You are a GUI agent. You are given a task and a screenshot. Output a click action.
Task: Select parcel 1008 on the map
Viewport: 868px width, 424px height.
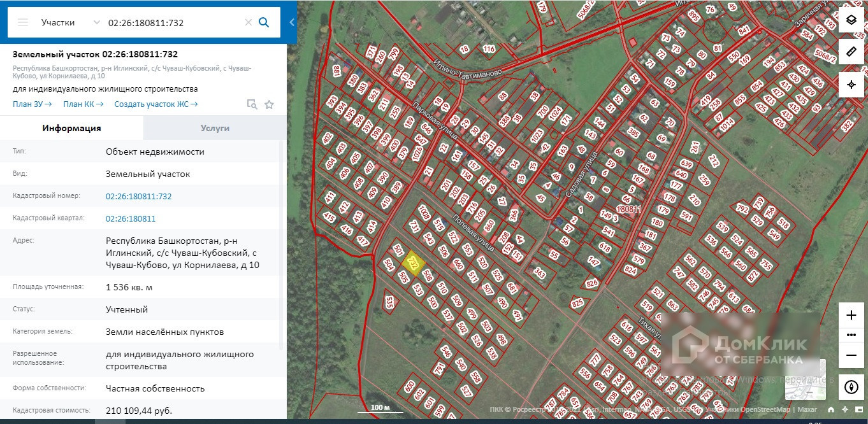click(424, 212)
